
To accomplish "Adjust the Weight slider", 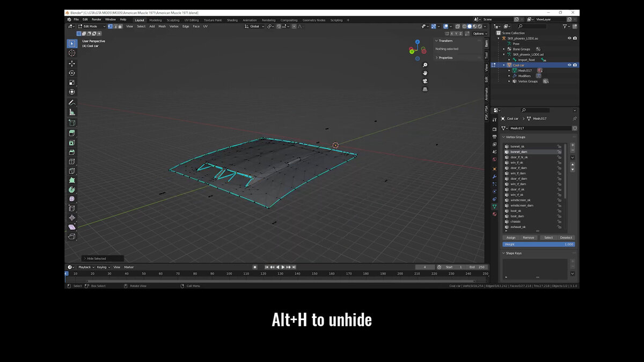I will (538, 245).
